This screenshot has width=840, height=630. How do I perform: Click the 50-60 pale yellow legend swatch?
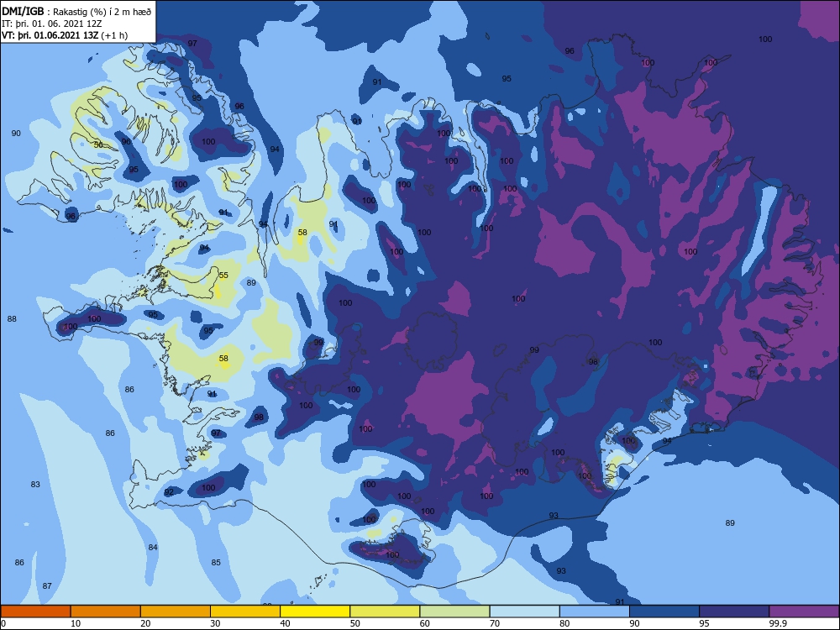point(385,612)
